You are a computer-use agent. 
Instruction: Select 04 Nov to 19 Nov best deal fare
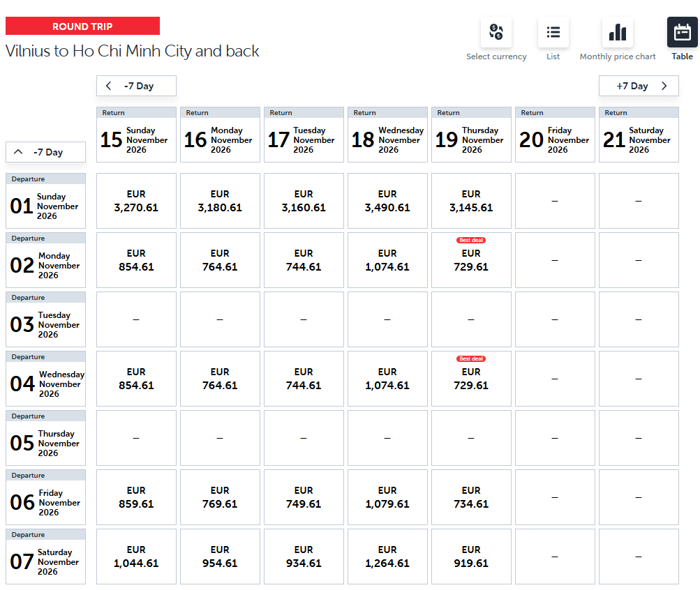click(471, 379)
